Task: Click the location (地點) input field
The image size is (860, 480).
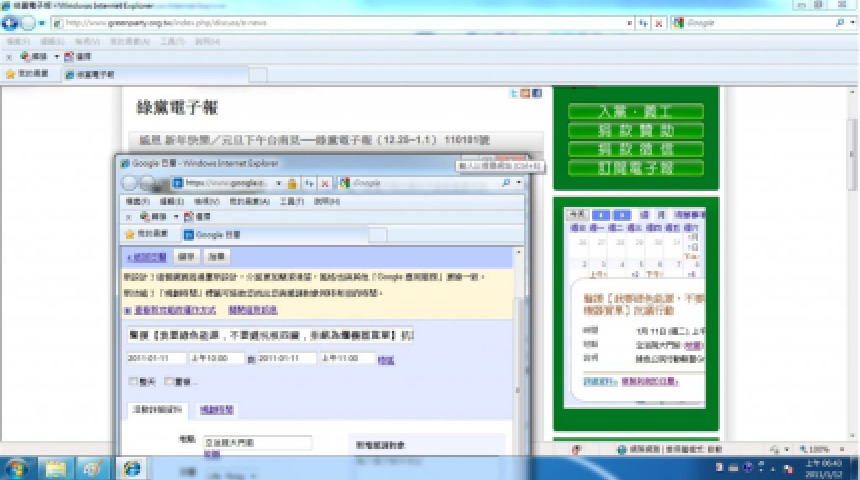Action: pyautogui.click(x=257, y=442)
